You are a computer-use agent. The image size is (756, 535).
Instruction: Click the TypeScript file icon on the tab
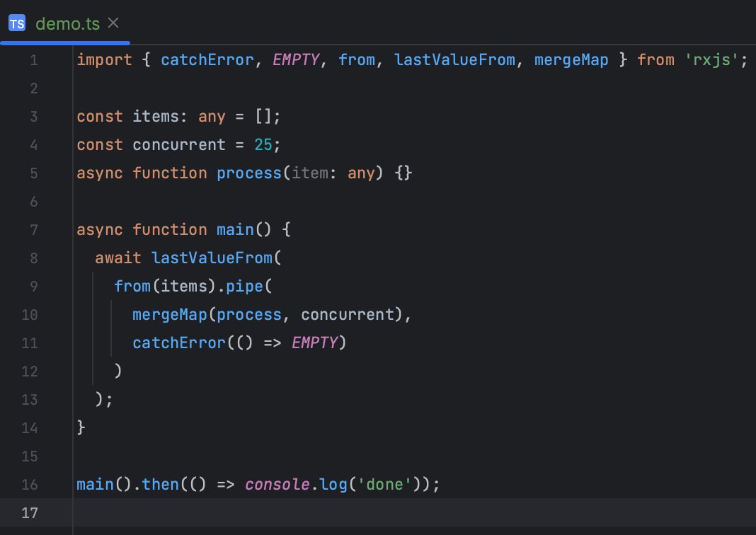tap(17, 23)
